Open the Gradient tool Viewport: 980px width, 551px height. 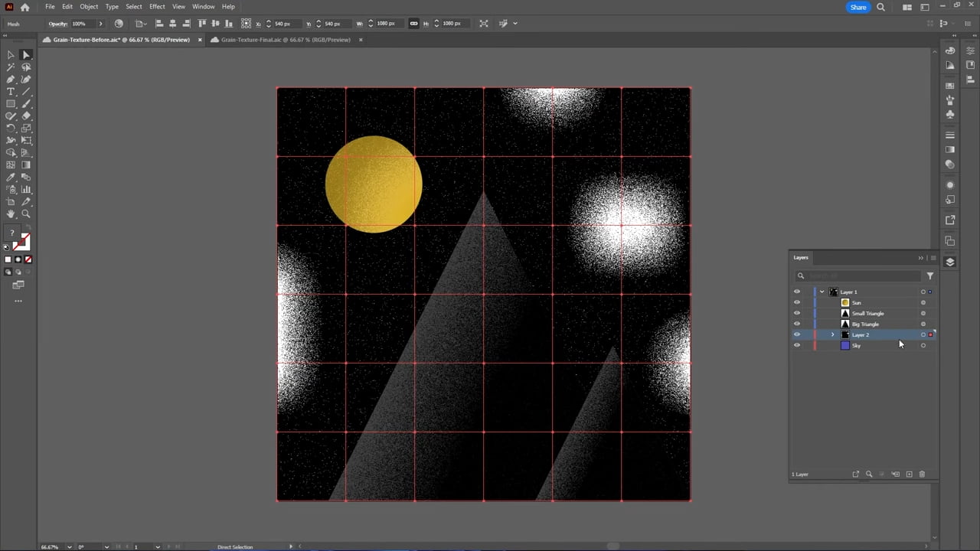(x=26, y=163)
